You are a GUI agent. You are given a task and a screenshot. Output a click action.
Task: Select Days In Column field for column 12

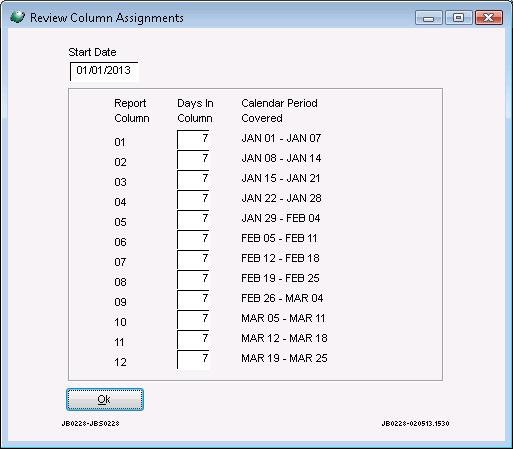pos(193,359)
